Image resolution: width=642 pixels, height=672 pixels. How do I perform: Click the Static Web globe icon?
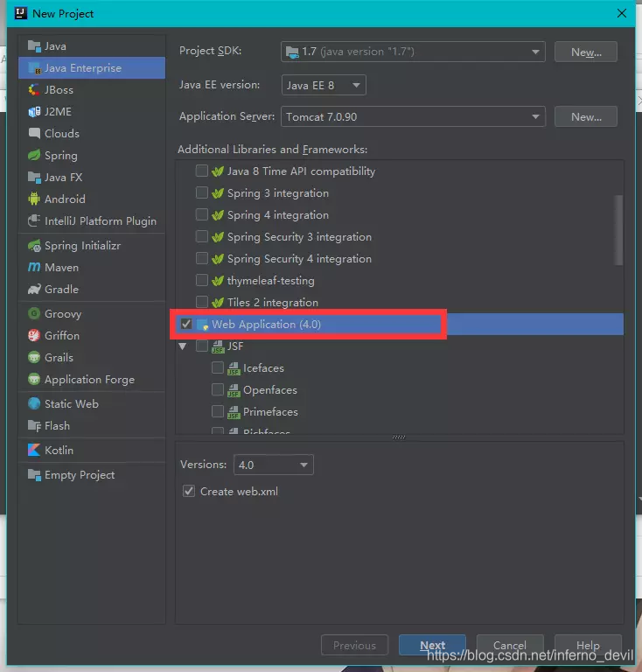[x=34, y=403]
